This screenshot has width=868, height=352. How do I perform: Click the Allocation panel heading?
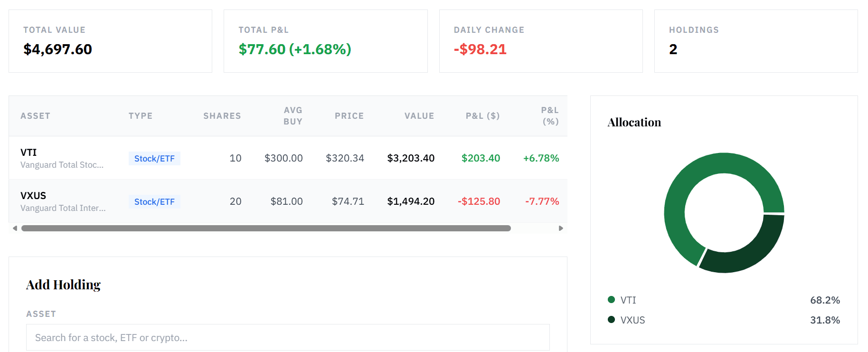(634, 122)
